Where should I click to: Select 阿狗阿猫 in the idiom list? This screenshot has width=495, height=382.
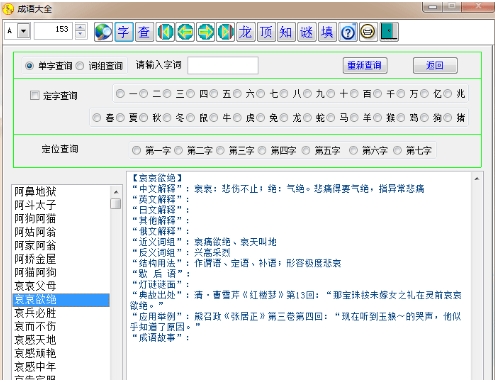61,219
